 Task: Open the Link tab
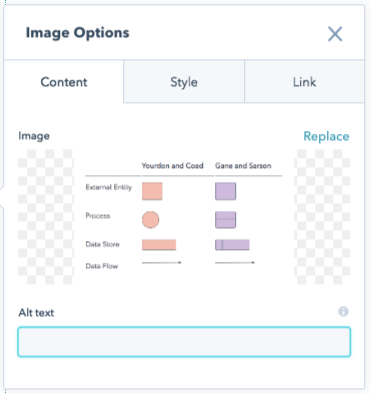coord(304,82)
